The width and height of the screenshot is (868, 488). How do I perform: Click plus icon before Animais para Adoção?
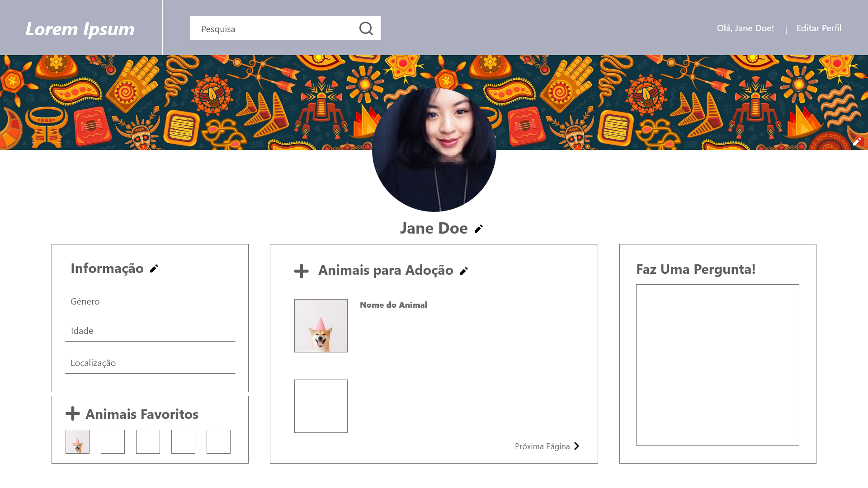pyautogui.click(x=301, y=271)
